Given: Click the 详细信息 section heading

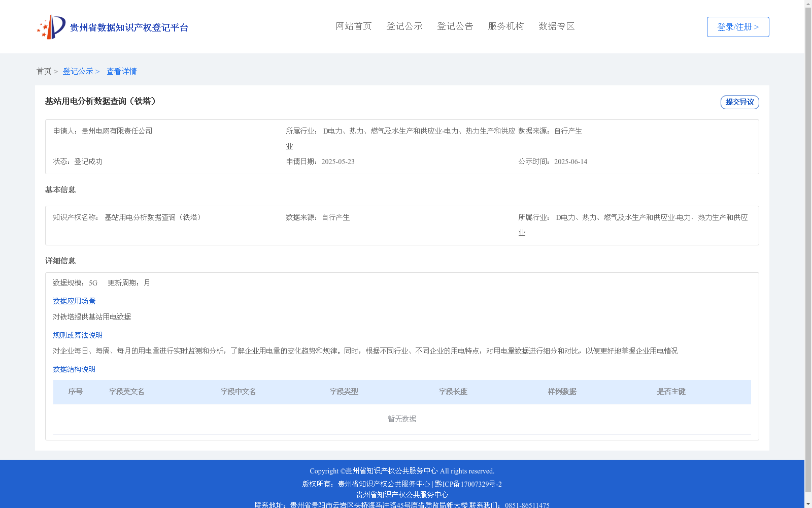Looking at the screenshot, I should pyautogui.click(x=60, y=261).
